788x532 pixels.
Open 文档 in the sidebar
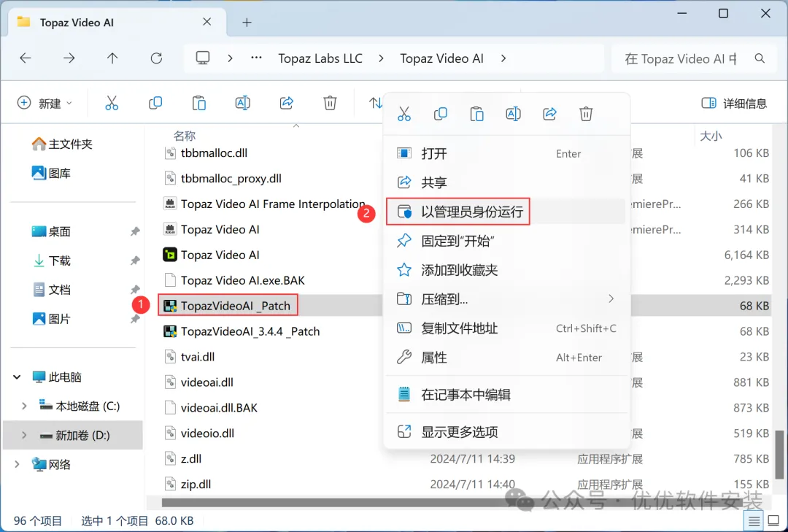pos(51,290)
